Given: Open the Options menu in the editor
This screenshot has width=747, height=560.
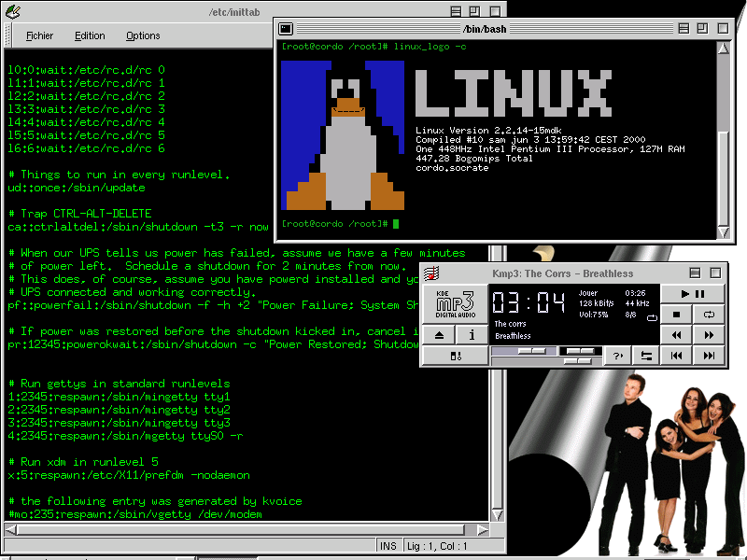Looking at the screenshot, I should coord(143,35).
